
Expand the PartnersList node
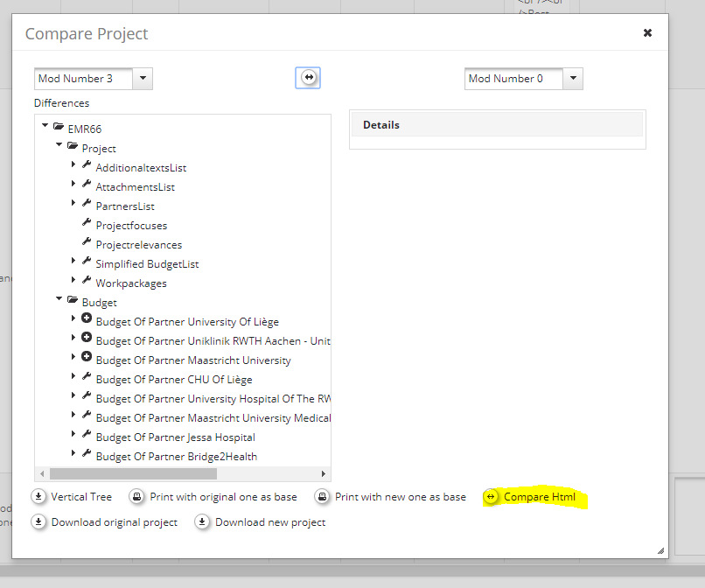tap(73, 204)
